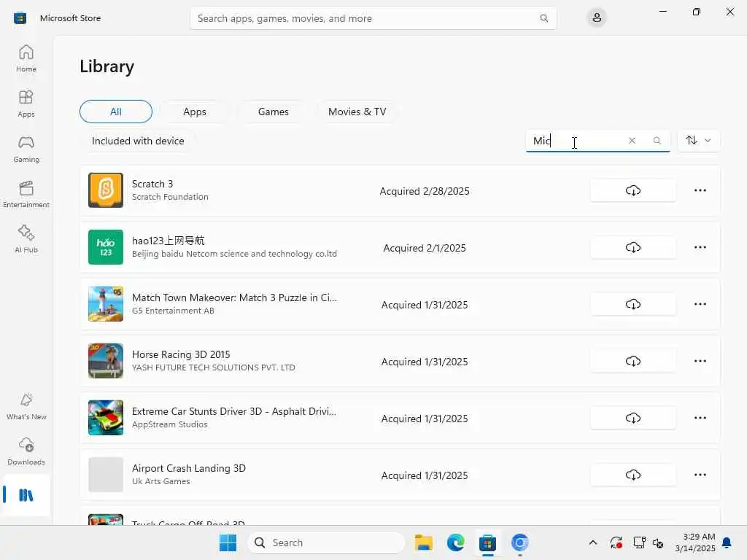The width and height of the screenshot is (747, 560).
Task: Go to Apps section in sidebar
Action: click(x=26, y=104)
